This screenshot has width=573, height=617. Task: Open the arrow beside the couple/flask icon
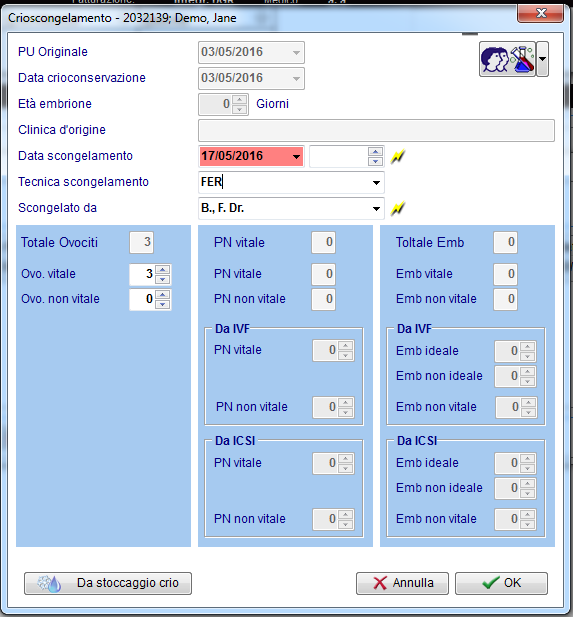coord(543,59)
